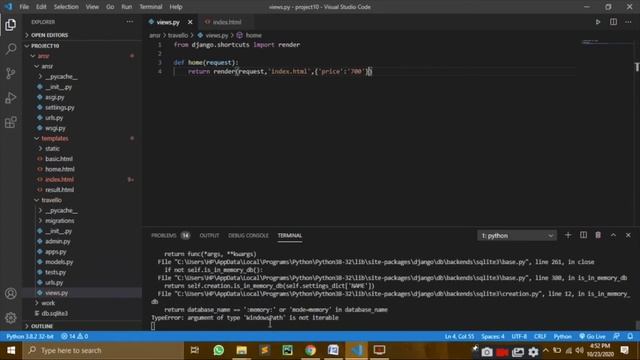Collapse travello folder
This screenshot has width=640, height=360.
51,200
